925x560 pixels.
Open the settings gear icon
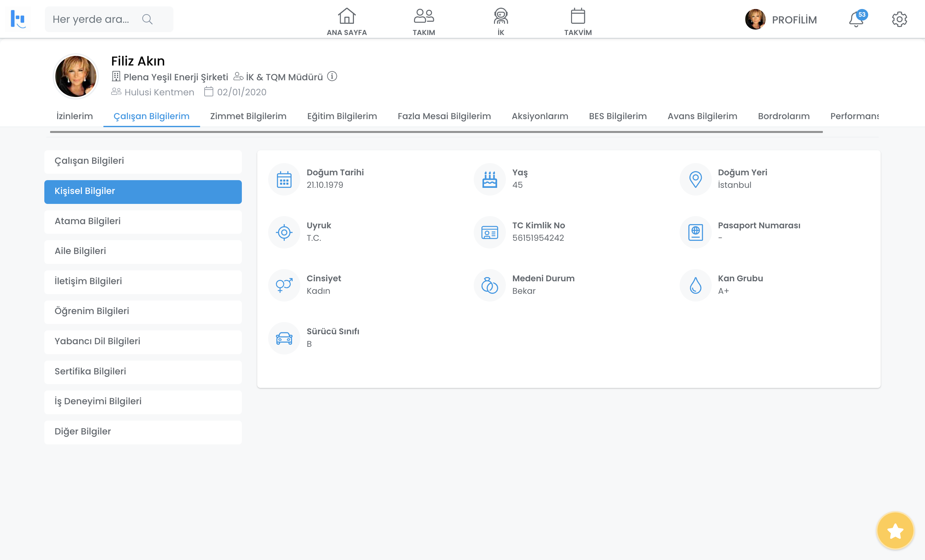[899, 20]
